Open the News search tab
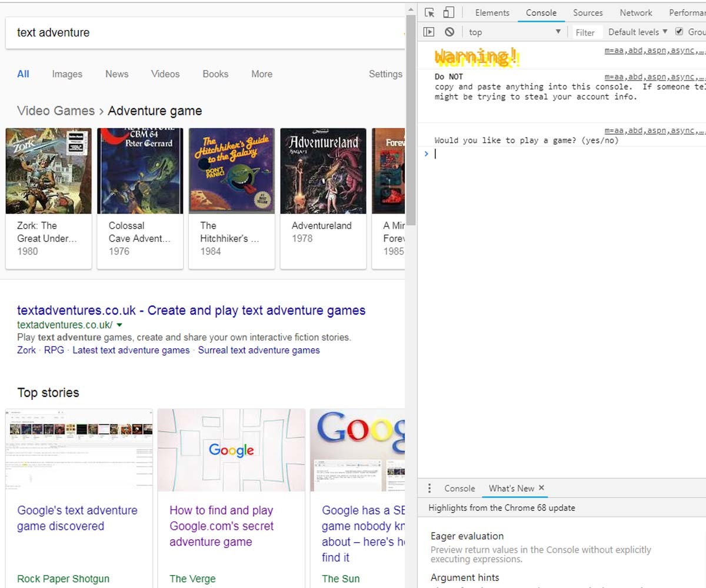This screenshot has height=588, width=706. (116, 74)
